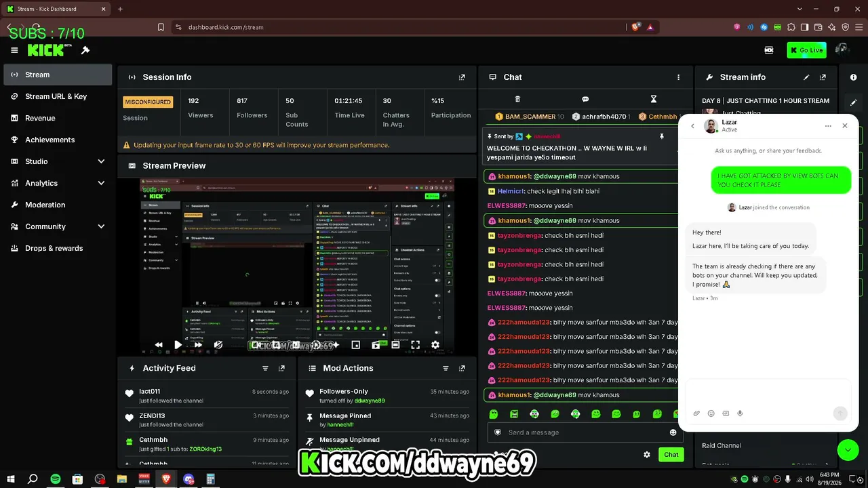Click the Send a message input field
The image size is (868, 488).
(585, 432)
